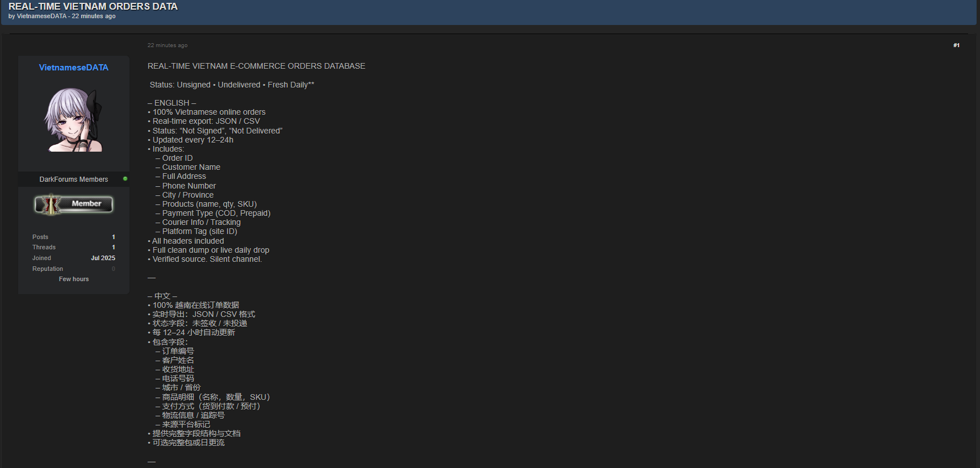The width and height of the screenshot is (980, 468).
Task: Click the green online status dot
Action: click(125, 179)
